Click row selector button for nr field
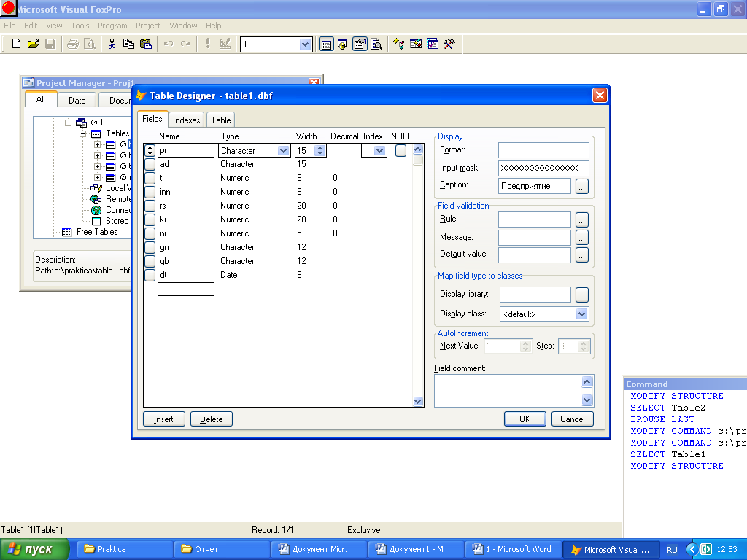 pos(150,233)
